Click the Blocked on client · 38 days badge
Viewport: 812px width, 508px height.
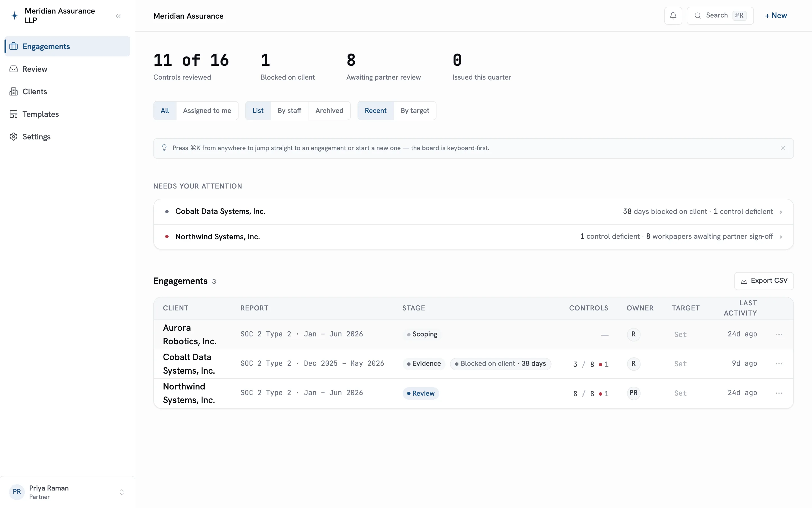click(500, 364)
